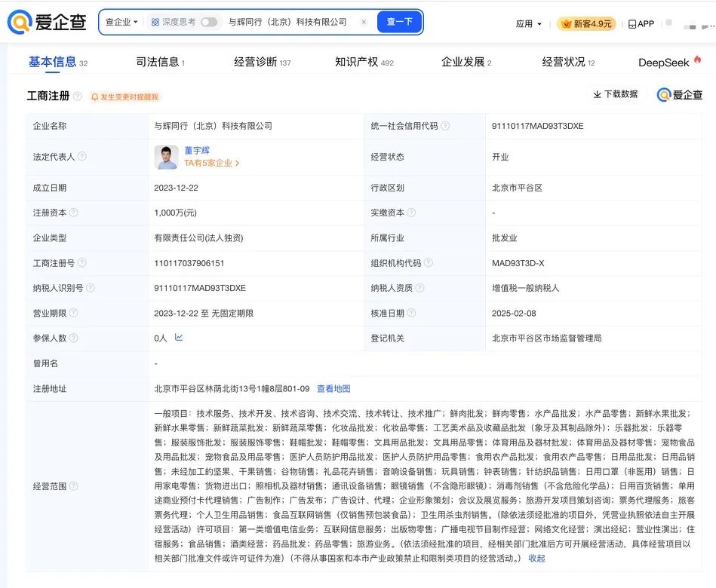This screenshot has height=588, width=716.
Task: Click the company name 与辉同行（北京）科技有限公司 cell
Action: 214,126
